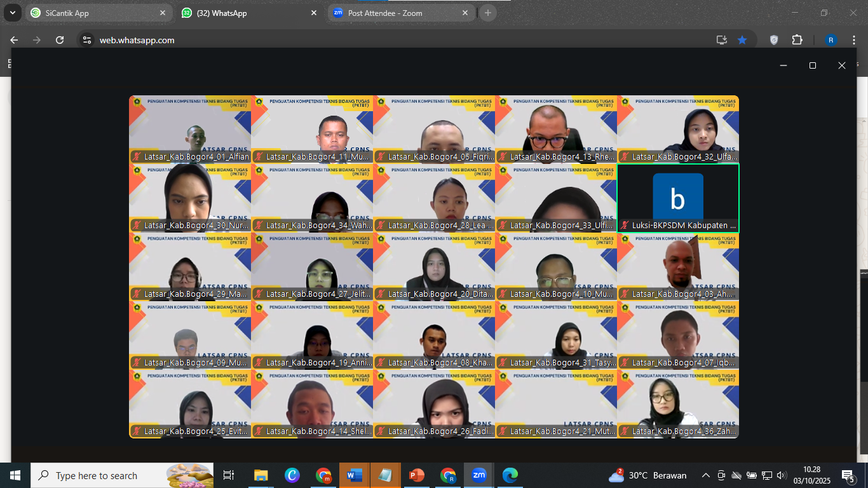
Task: Open Microsoft Edge from taskbar
Action: [x=510, y=475]
